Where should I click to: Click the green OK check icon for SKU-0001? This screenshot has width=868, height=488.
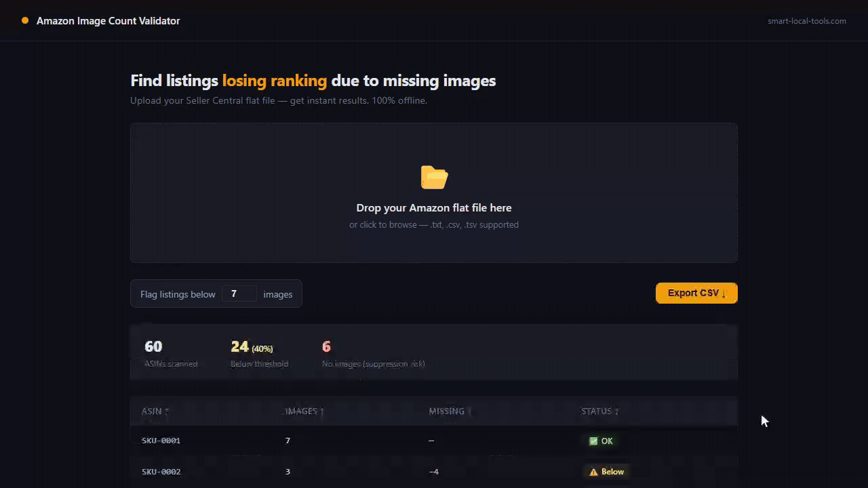[593, 441]
